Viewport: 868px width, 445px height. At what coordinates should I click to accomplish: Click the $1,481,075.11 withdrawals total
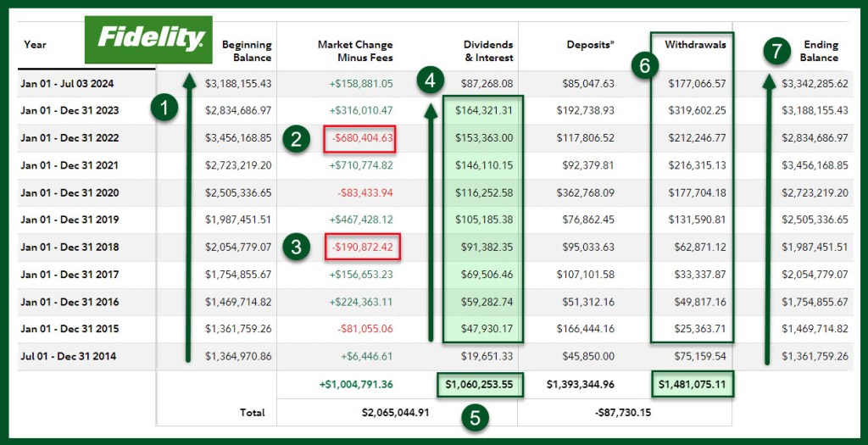click(x=694, y=384)
